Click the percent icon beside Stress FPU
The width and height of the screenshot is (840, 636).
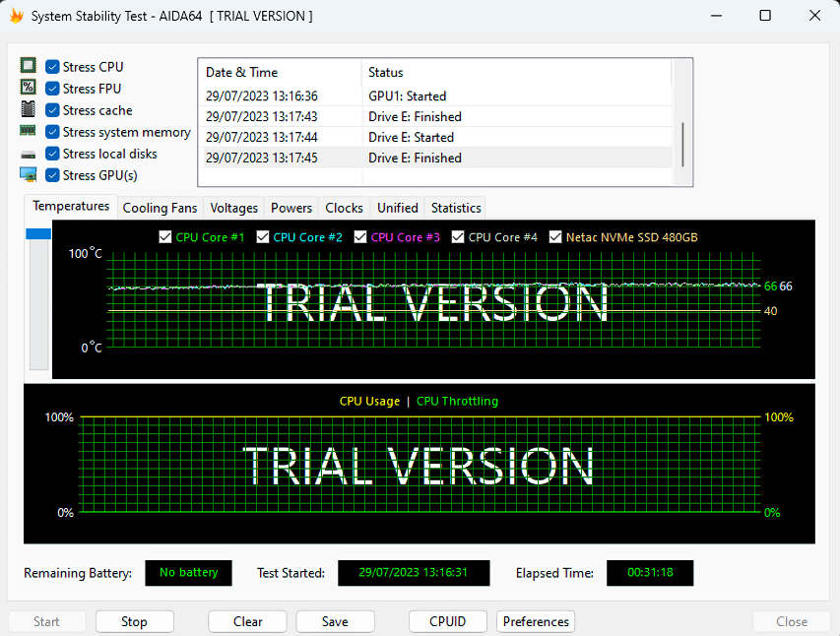28,87
